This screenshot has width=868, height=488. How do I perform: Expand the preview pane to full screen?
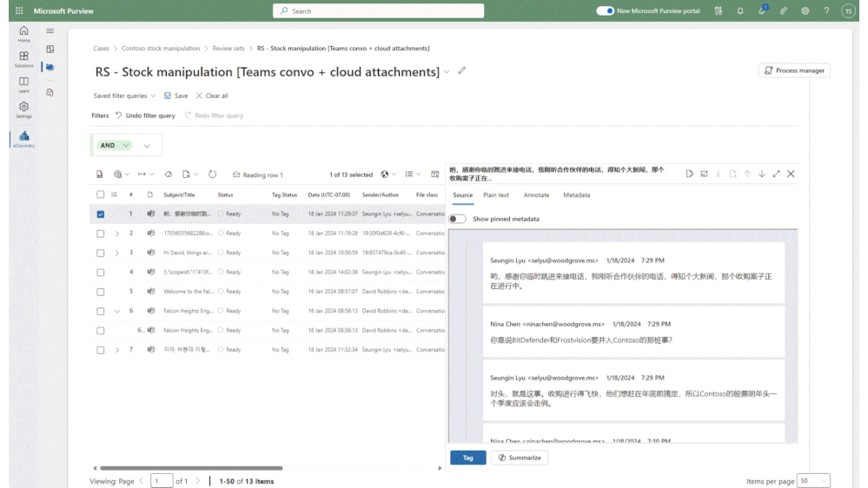point(776,174)
